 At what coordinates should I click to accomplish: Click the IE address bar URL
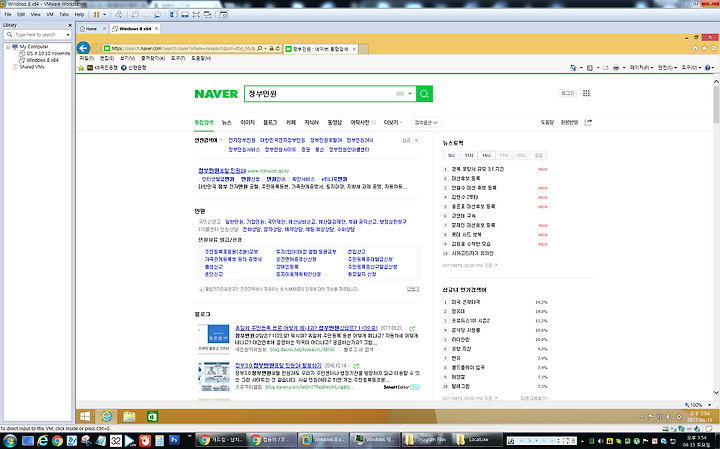[x=183, y=48]
